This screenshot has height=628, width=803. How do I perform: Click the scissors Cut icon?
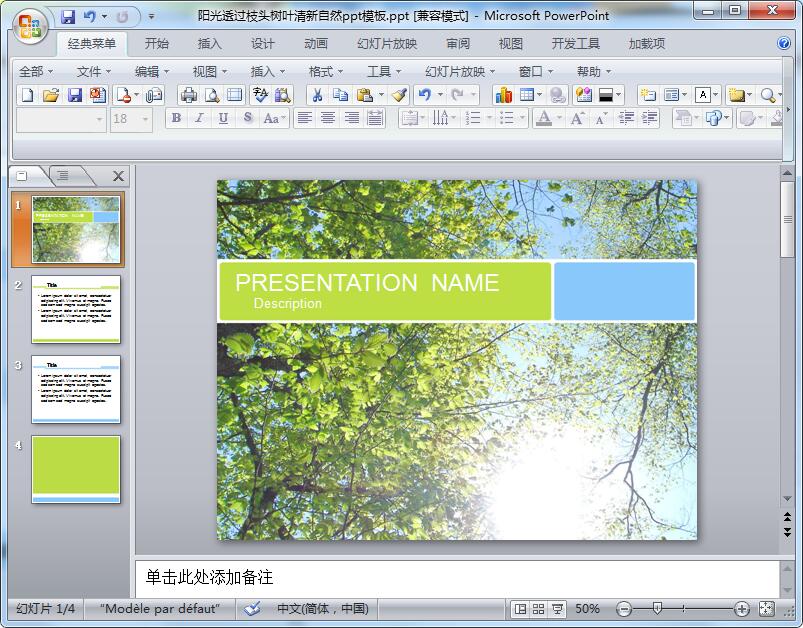pos(318,95)
